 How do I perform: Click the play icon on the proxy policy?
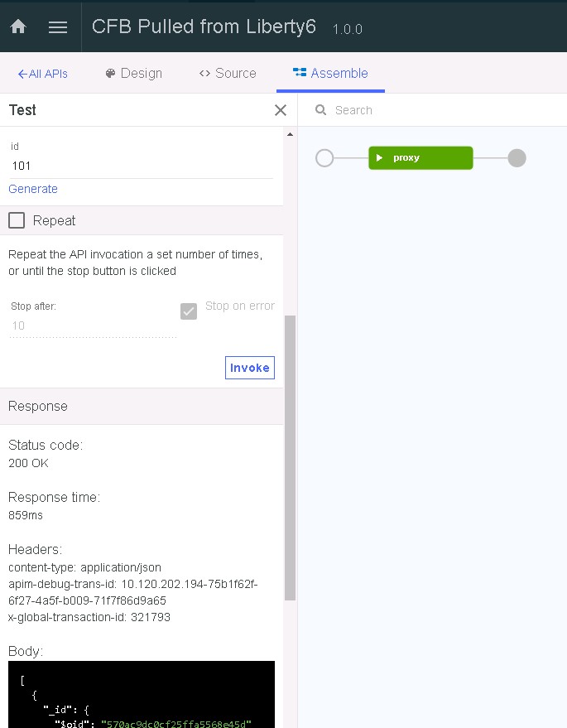coord(379,157)
